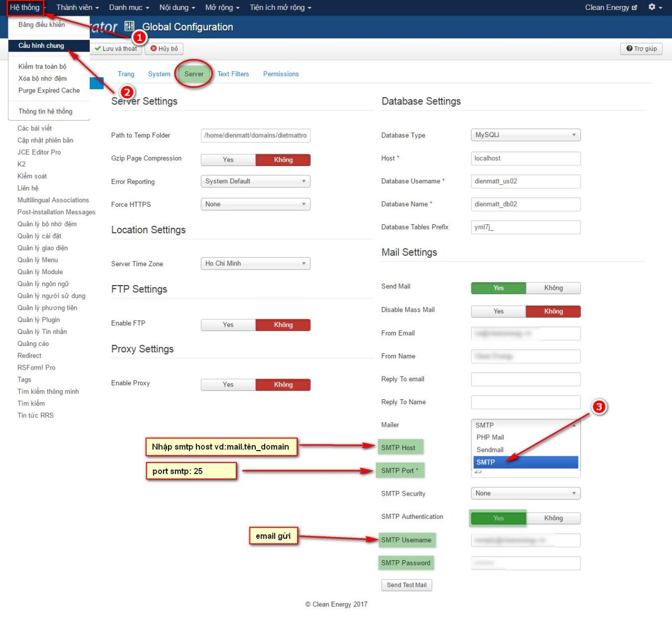This screenshot has height=638, width=672.
Task: Open JCE Editor Pro in the sidebar
Action: 39,152
